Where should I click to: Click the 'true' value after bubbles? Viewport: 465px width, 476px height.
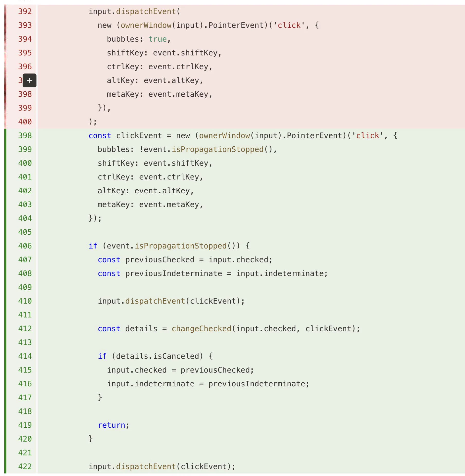tap(157, 39)
